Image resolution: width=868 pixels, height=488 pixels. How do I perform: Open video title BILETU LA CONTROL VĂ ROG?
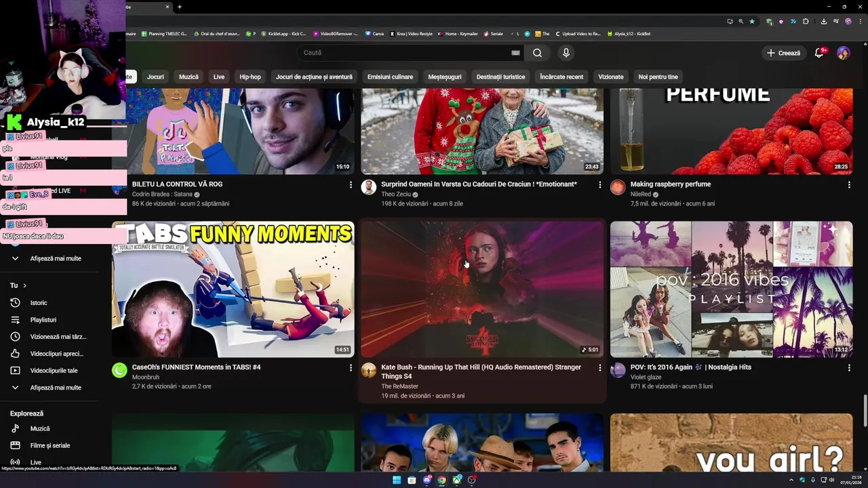click(177, 184)
